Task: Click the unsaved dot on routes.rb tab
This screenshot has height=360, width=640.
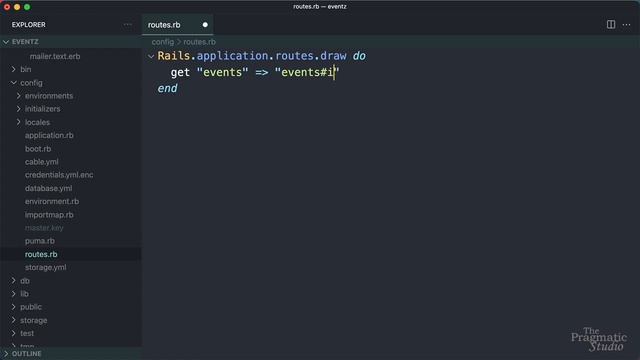Action: click(x=205, y=25)
